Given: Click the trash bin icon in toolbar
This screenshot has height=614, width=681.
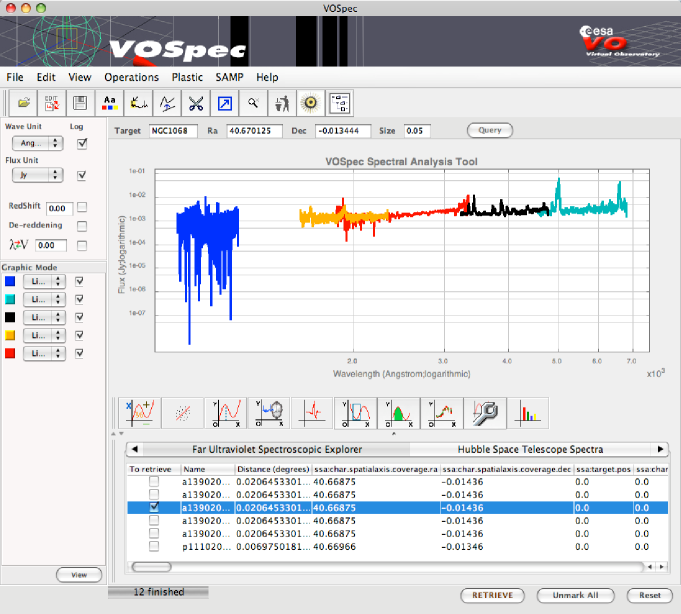Looking at the screenshot, I should point(282,102).
